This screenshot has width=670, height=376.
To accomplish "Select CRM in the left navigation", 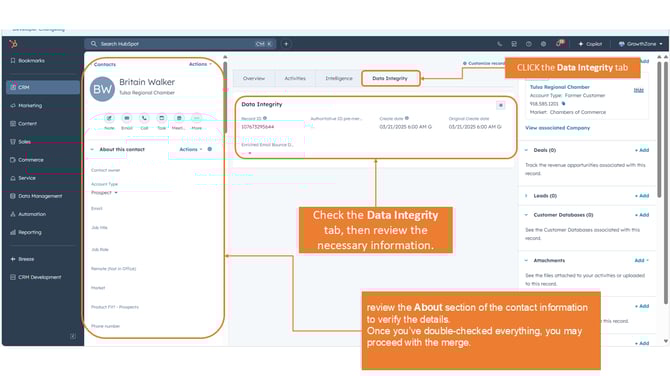I will 43,87.
